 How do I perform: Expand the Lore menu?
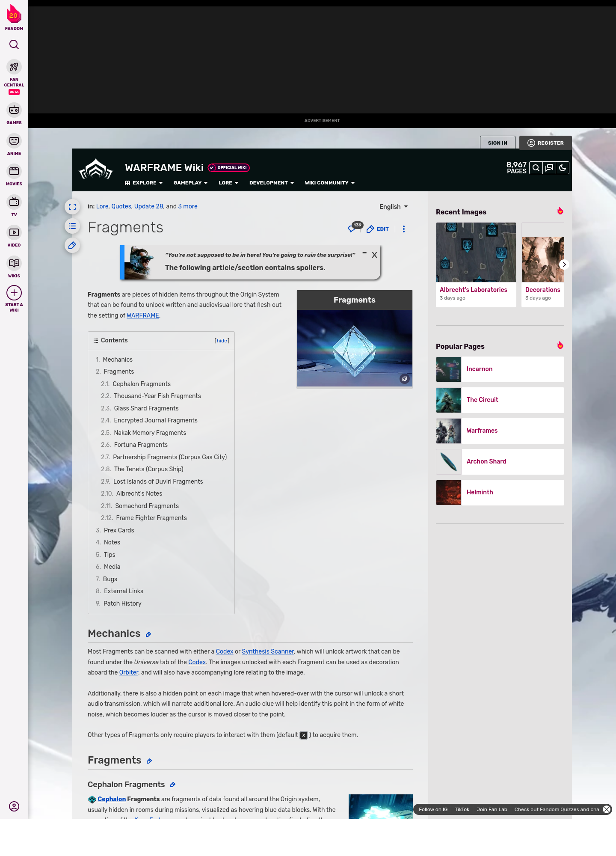(228, 183)
